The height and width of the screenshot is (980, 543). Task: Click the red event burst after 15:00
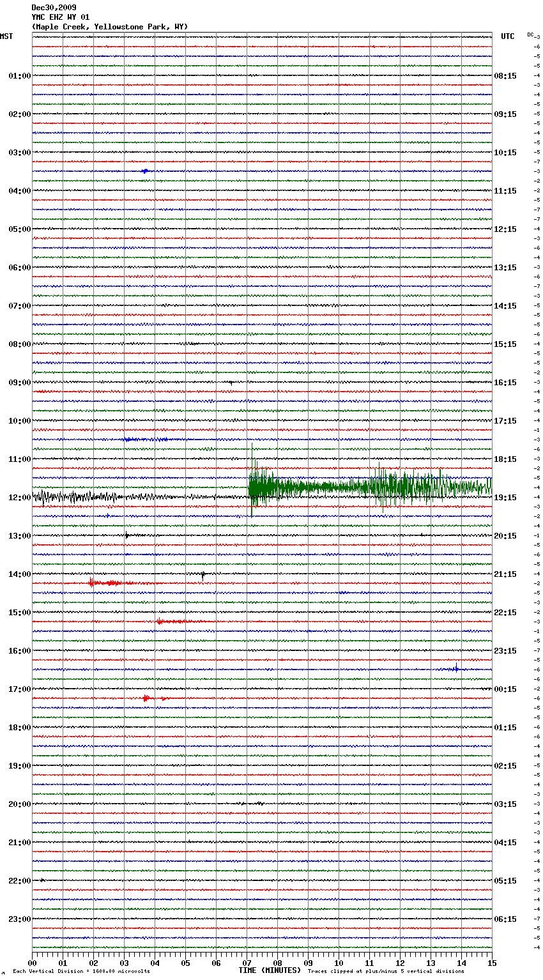(170, 621)
